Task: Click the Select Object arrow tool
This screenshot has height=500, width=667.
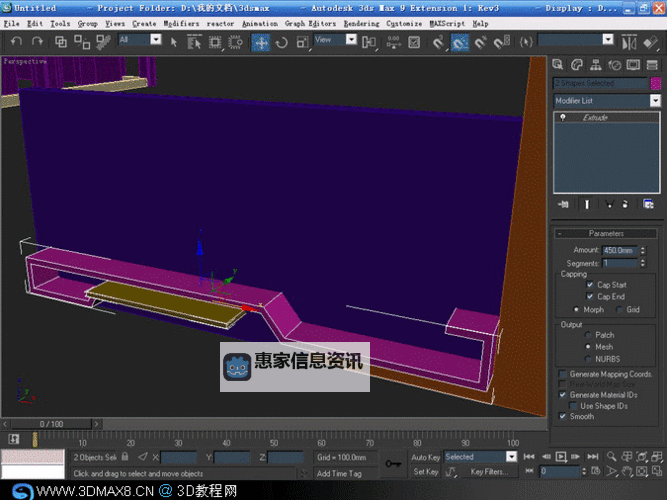Action: click(x=174, y=42)
